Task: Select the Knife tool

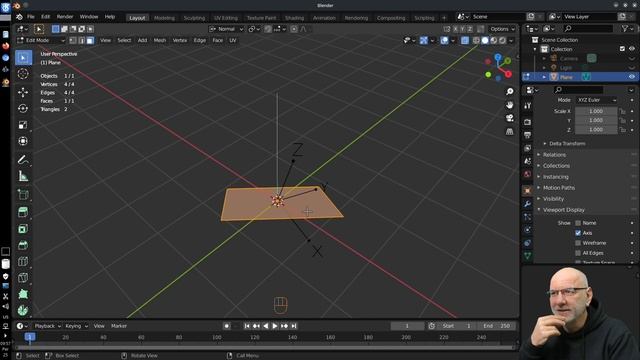Action: [x=23, y=278]
